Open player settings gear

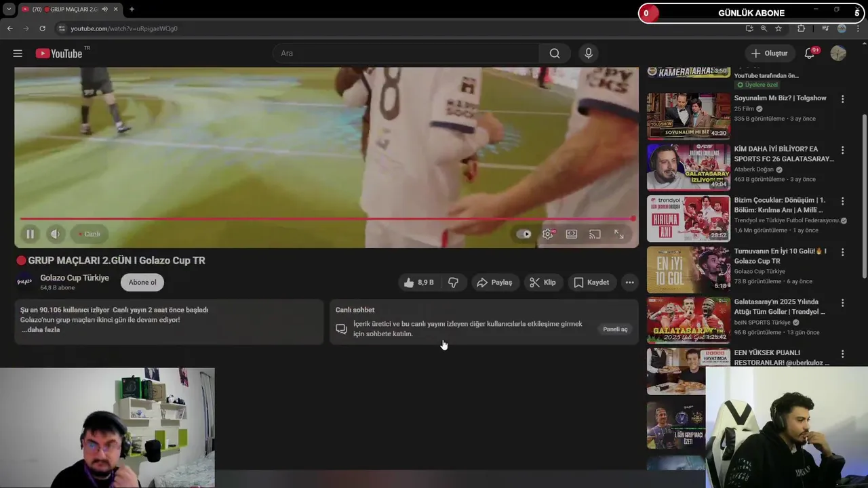pos(548,234)
